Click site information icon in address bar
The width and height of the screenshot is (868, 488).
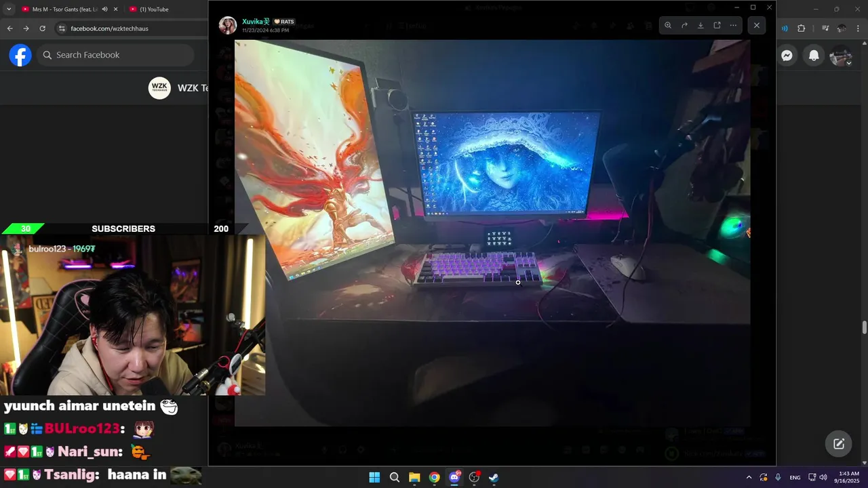[x=62, y=28]
